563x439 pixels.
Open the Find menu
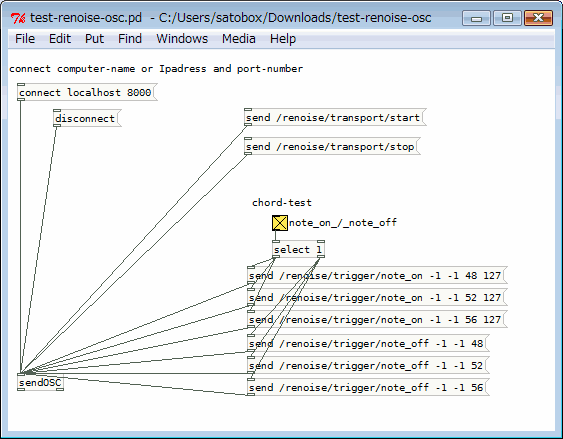pyautogui.click(x=130, y=38)
